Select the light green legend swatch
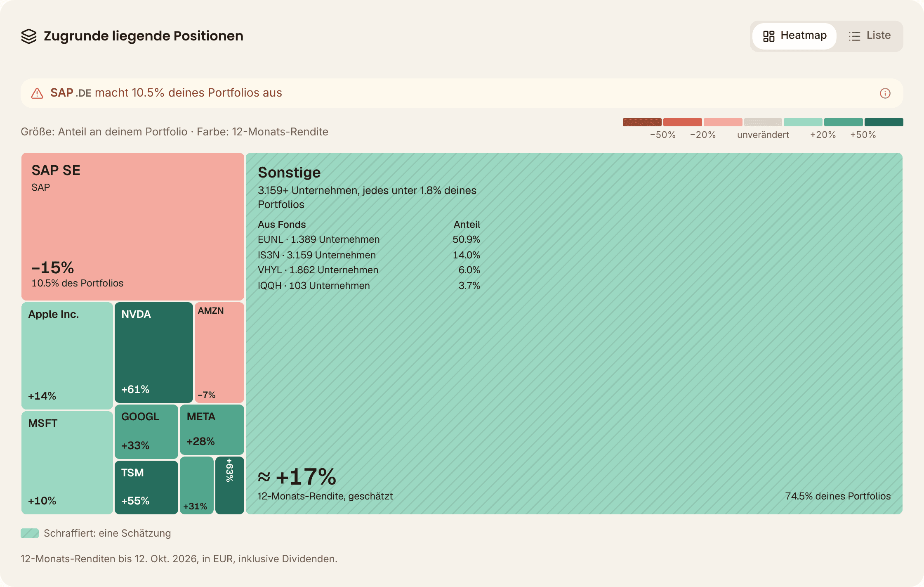The width and height of the screenshot is (924, 587). coord(803,122)
